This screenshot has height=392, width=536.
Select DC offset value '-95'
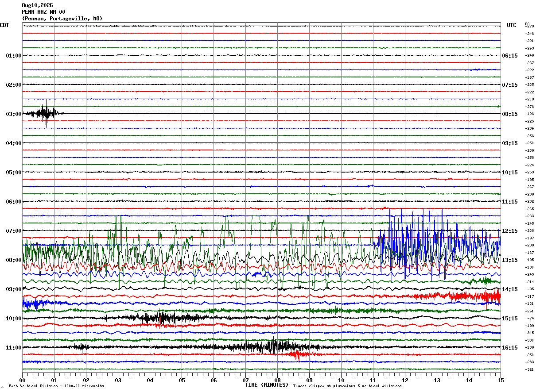coord(530,289)
